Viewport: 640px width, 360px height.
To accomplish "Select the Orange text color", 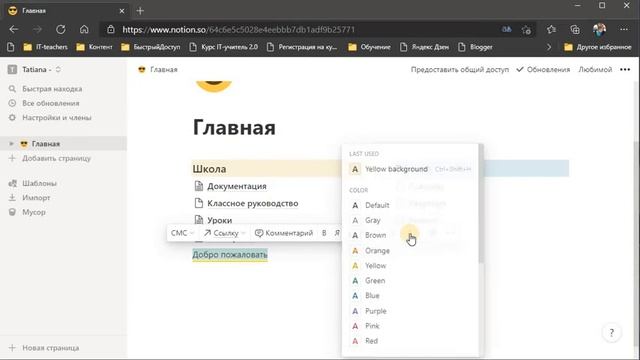I will tap(411, 251).
